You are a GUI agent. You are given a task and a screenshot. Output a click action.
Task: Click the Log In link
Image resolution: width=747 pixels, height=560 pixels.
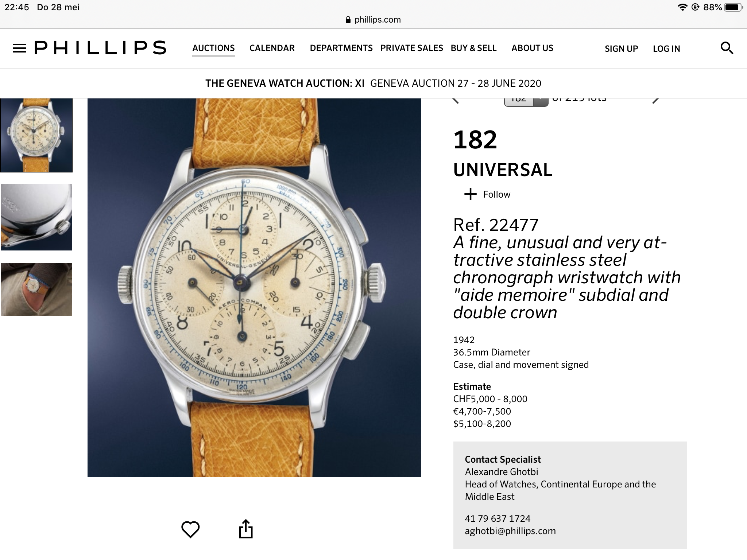666,49
